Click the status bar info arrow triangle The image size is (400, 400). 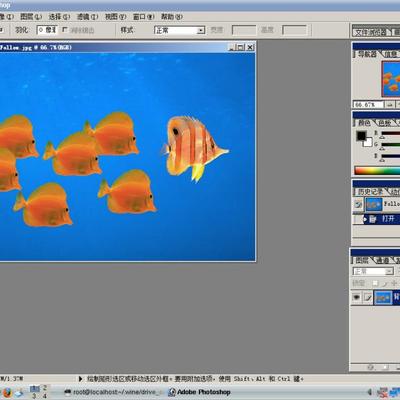(80, 379)
